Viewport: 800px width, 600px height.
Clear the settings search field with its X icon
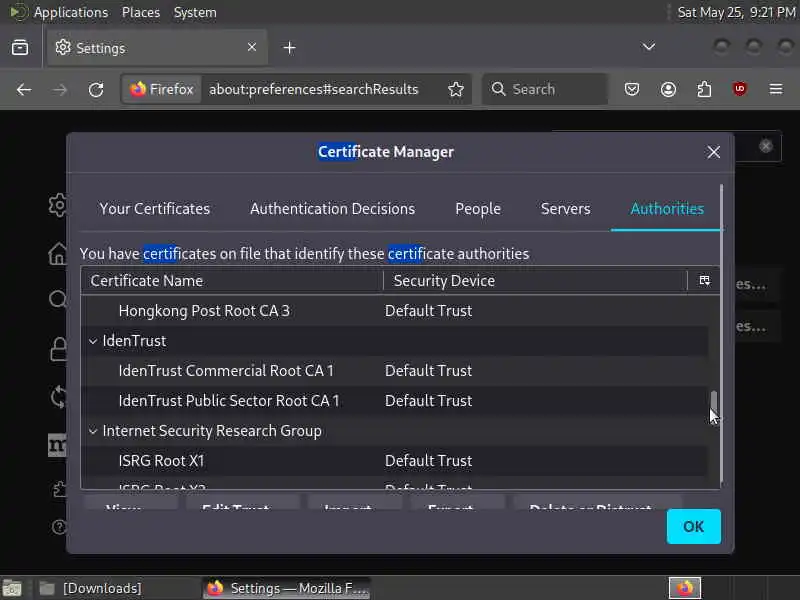pos(765,146)
